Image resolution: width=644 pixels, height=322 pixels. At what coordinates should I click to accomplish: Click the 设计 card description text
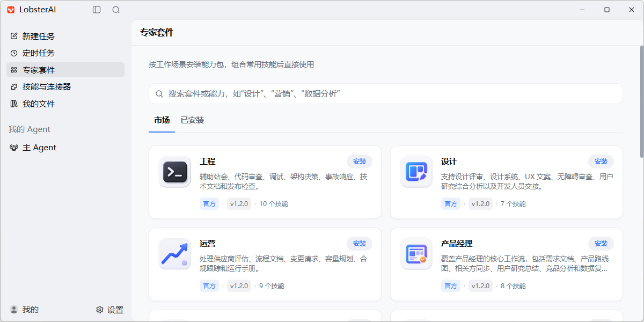(527, 181)
